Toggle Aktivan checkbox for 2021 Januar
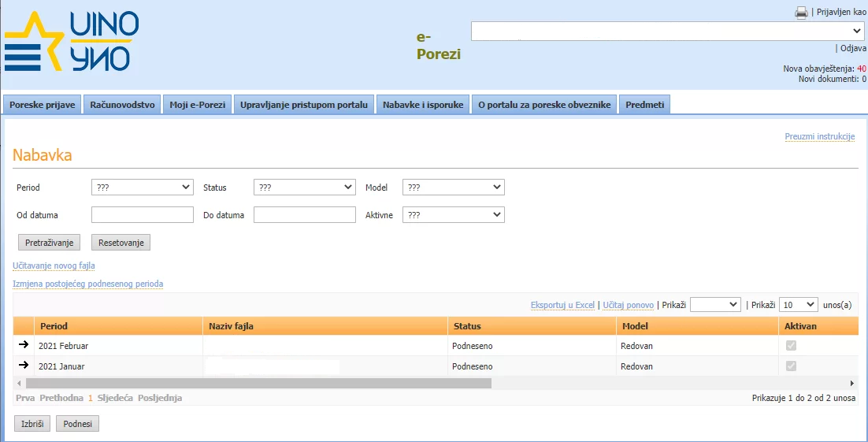Screen dimensions: 868x442 pyautogui.click(x=791, y=366)
